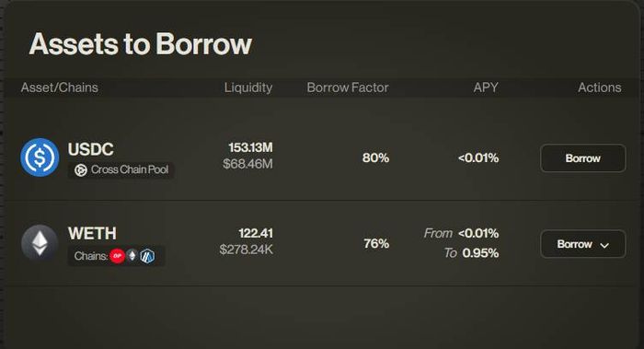The image size is (644, 349).
Task: Click the WETH Chains badge label
Action: click(x=91, y=256)
